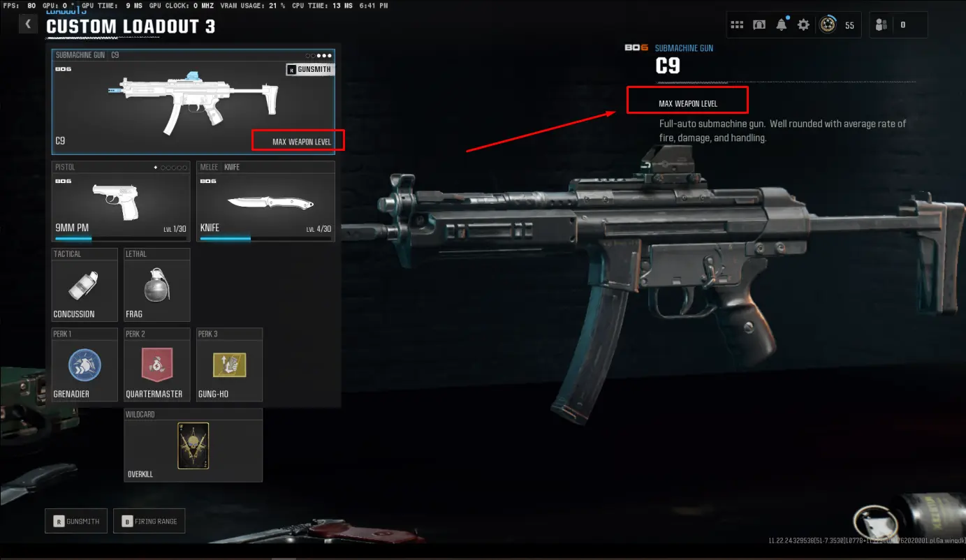
Task: Select the C9 submachine gun primary slot
Action: [193, 102]
